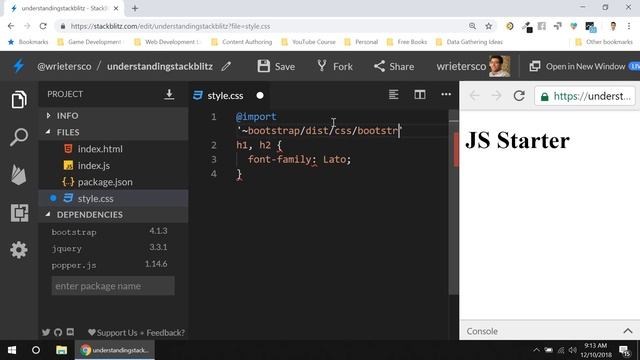Click the Chrome zoom magnifier icon
The image size is (640, 360).
point(472,26)
